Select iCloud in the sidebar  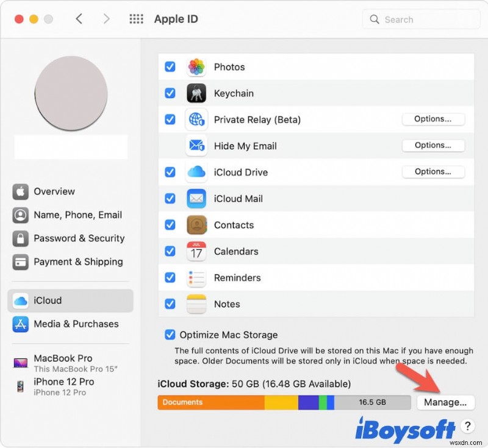(70, 300)
